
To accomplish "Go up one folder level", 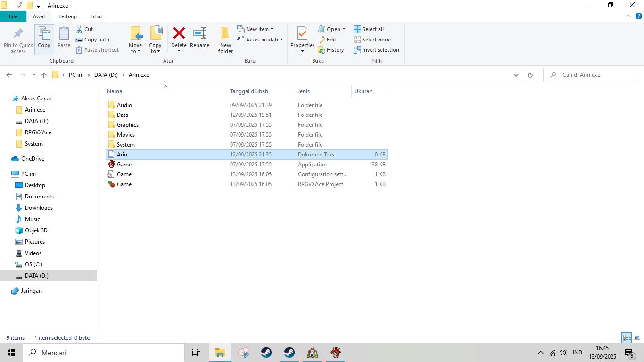I will point(44,75).
